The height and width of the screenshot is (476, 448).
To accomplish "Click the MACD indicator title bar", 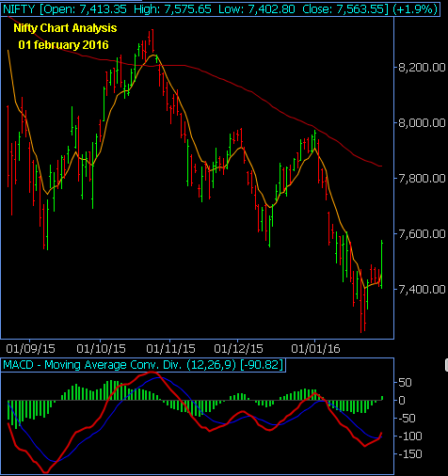I will (x=143, y=365).
